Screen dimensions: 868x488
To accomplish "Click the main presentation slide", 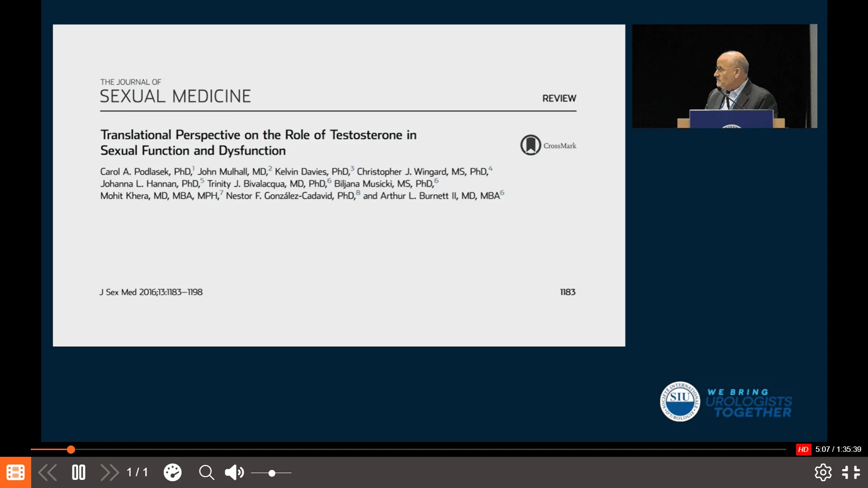I will click(339, 185).
